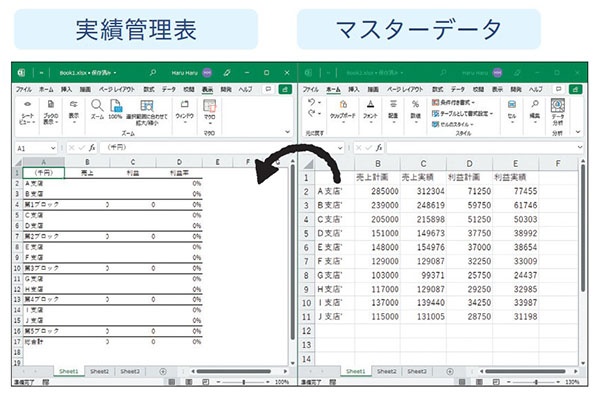Click the Undo arrow in right ribbon
600x397 pixels.
tap(312, 102)
